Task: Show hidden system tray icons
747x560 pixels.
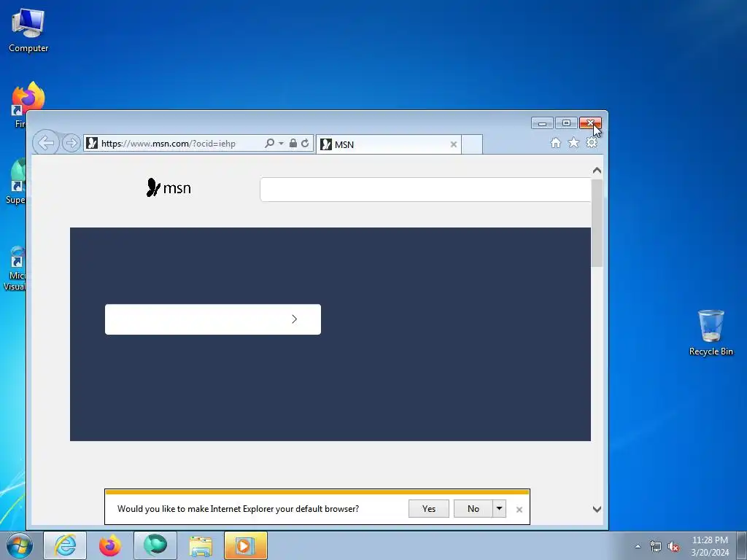Action: [638, 546]
